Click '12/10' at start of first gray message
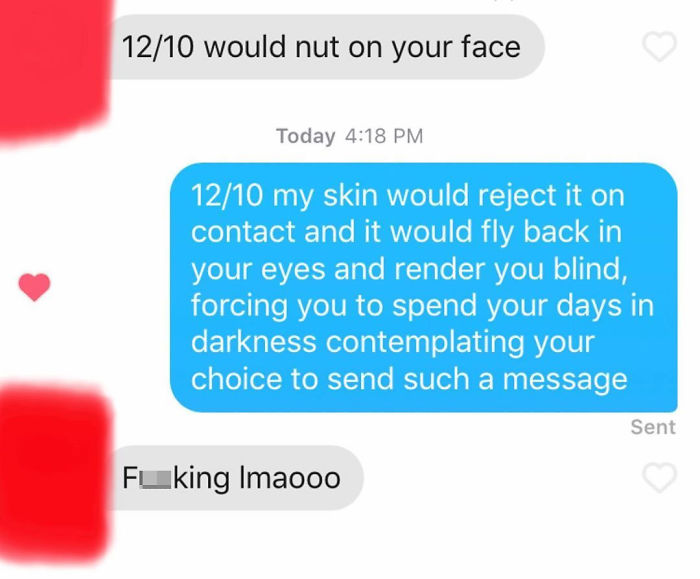Screen dimensions: 700x579 pos(158,47)
